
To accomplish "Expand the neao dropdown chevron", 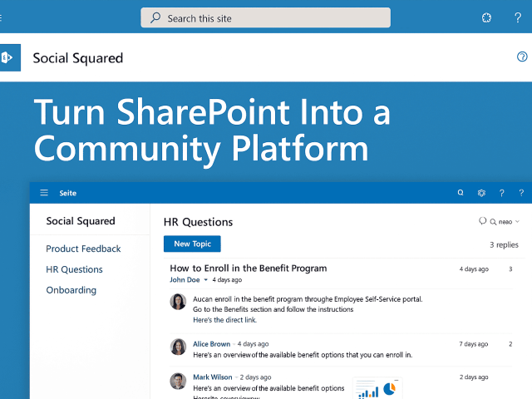I will (x=517, y=222).
